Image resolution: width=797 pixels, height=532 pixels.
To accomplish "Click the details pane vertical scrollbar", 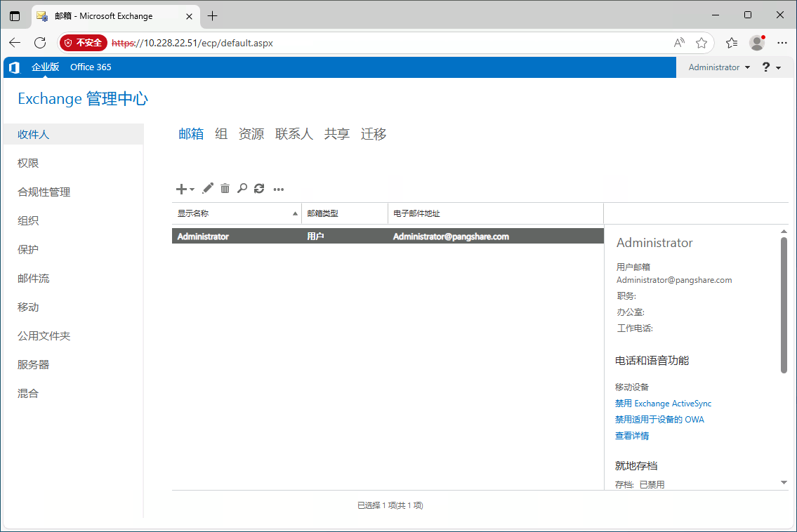I will coord(784,305).
